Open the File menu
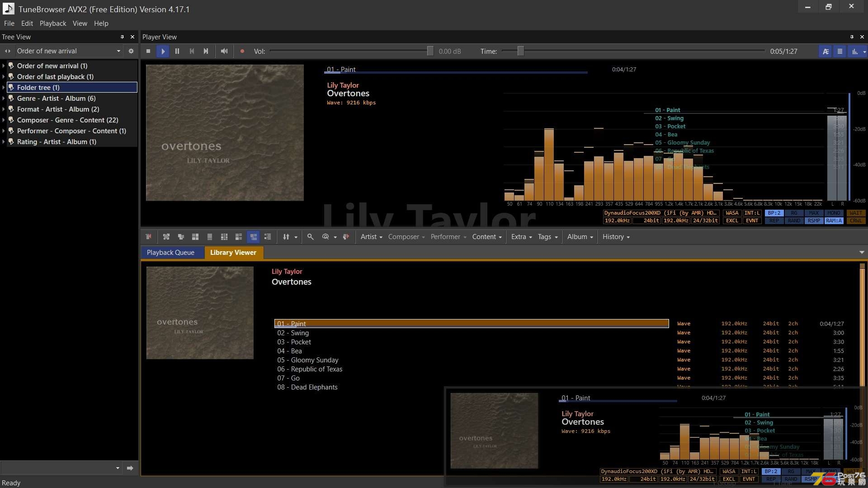 [x=9, y=23]
